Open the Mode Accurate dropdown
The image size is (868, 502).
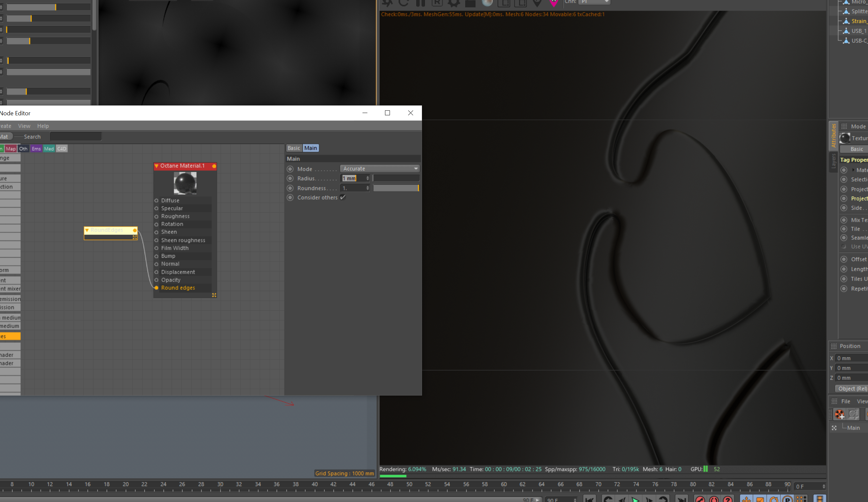pyautogui.click(x=379, y=169)
